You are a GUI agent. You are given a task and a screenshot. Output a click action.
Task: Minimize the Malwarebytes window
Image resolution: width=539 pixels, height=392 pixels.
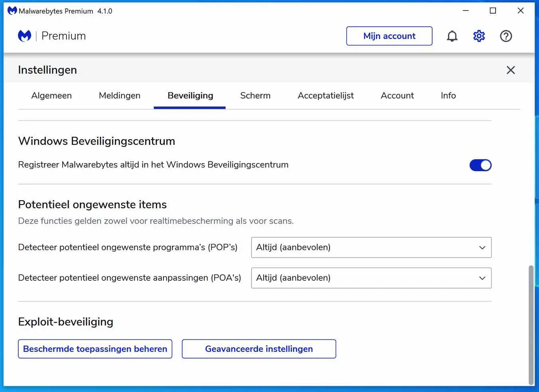tap(466, 11)
